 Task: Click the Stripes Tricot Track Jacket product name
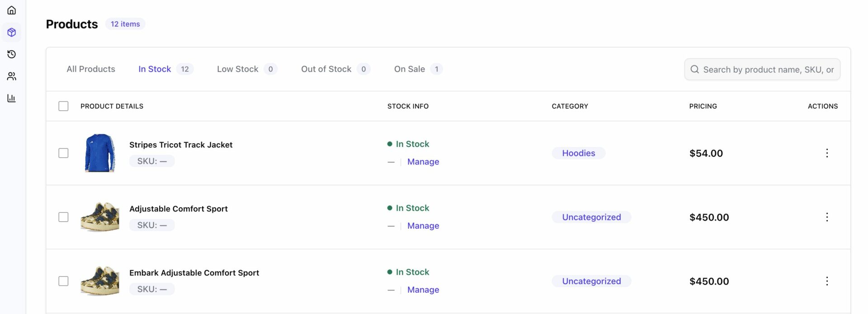(x=181, y=145)
